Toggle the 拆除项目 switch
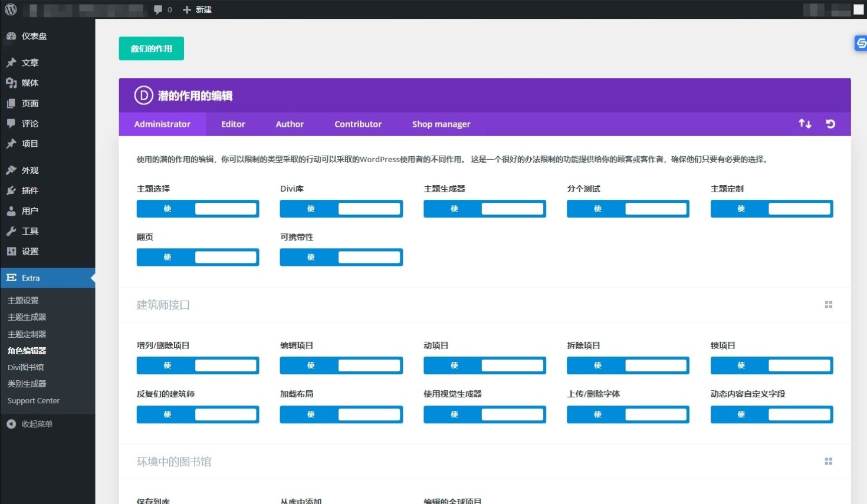This screenshot has height=504, width=867. (628, 365)
